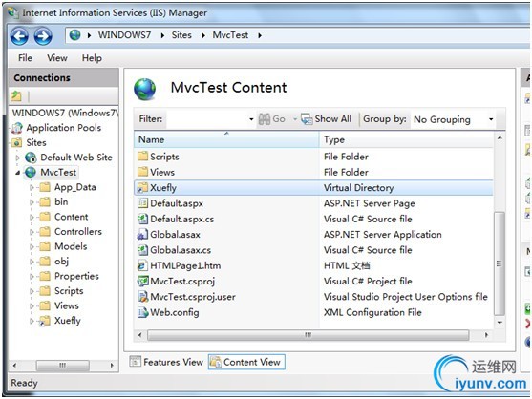This screenshot has width=532, height=399.
Task: Open the Go button dropdown arrow
Action: click(x=295, y=119)
